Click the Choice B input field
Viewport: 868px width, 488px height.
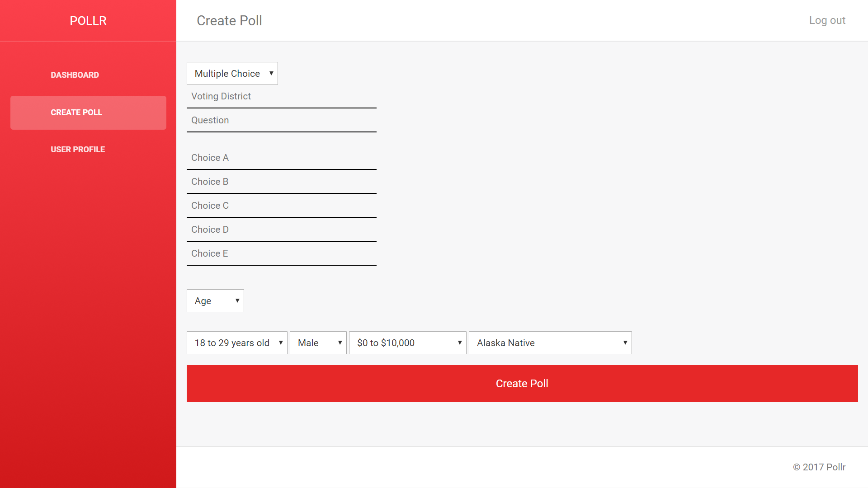pyautogui.click(x=281, y=182)
